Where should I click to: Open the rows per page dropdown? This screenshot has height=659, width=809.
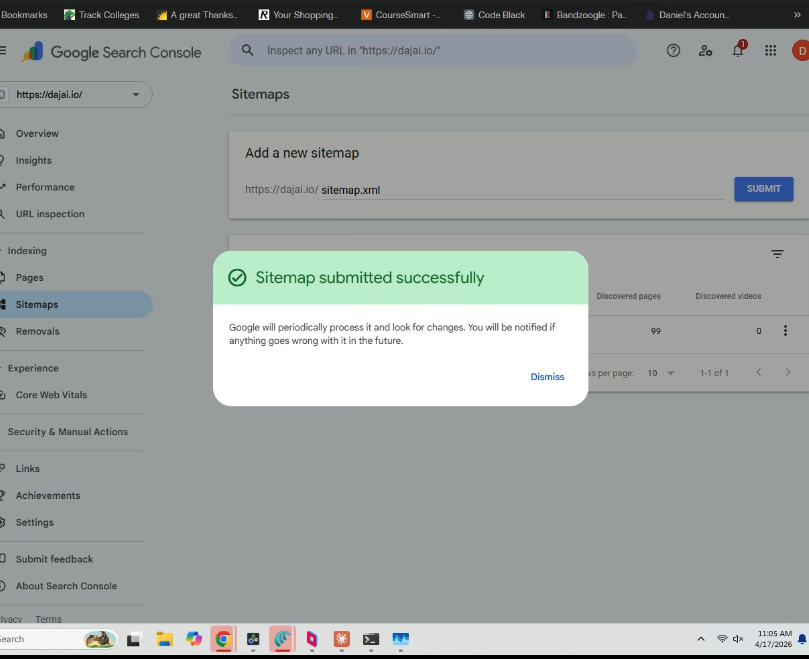point(660,373)
